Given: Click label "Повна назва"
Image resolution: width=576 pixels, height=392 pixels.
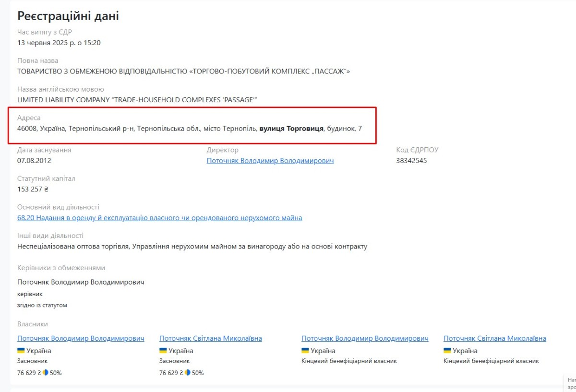Looking at the screenshot, I should coord(38,61).
